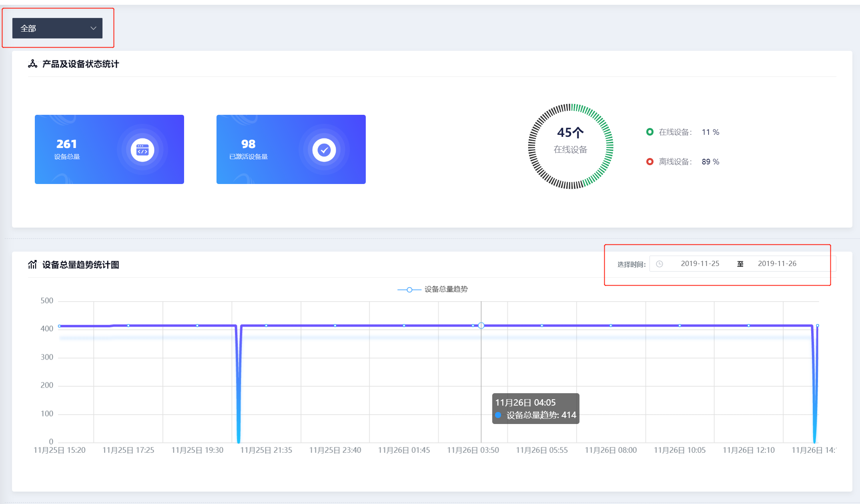Click the 离线设备 89 % legend text
This screenshot has width=860, height=504.
pyautogui.click(x=688, y=162)
